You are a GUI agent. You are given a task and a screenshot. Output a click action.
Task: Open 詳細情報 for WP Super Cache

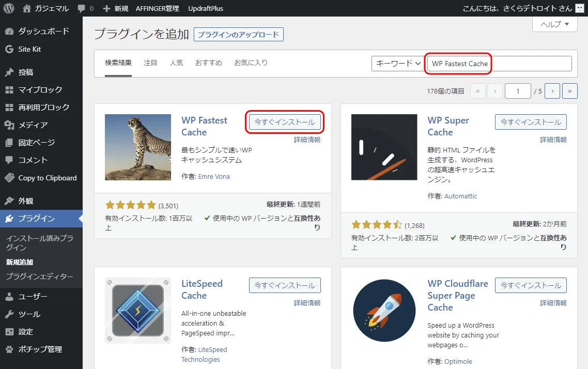coord(553,140)
